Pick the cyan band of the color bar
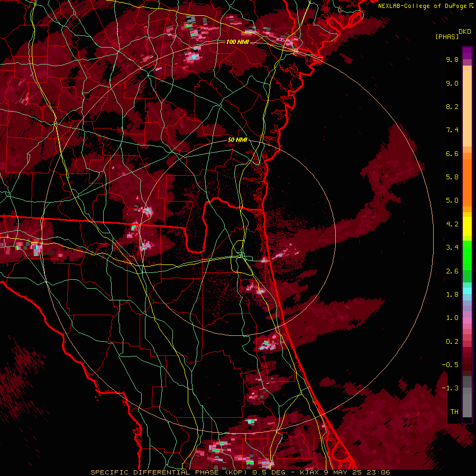The image size is (476, 476). point(467,291)
